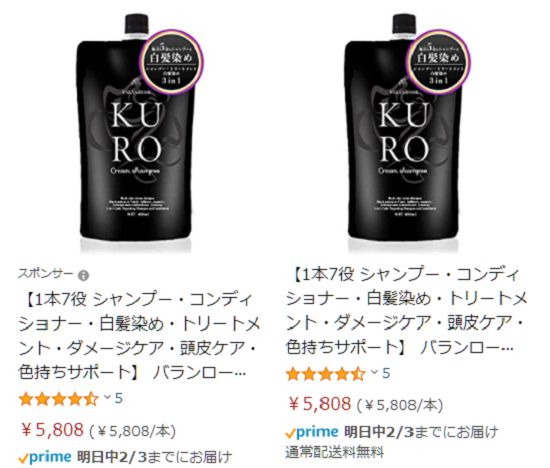Image resolution: width=550 pixels, height=468 pixels.
Task: Click the sponsor info icon
Action: tap(83, 276)
